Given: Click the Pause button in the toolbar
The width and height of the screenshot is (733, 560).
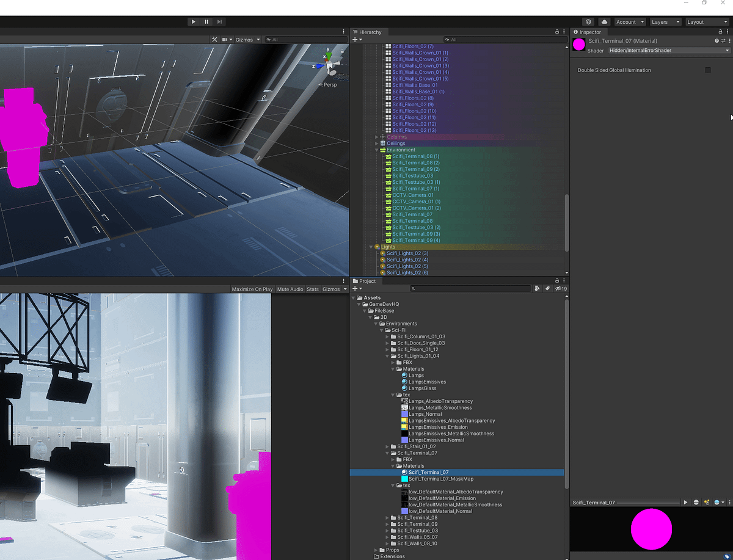Looking at the screenshot, I should (x=206, y=21).
